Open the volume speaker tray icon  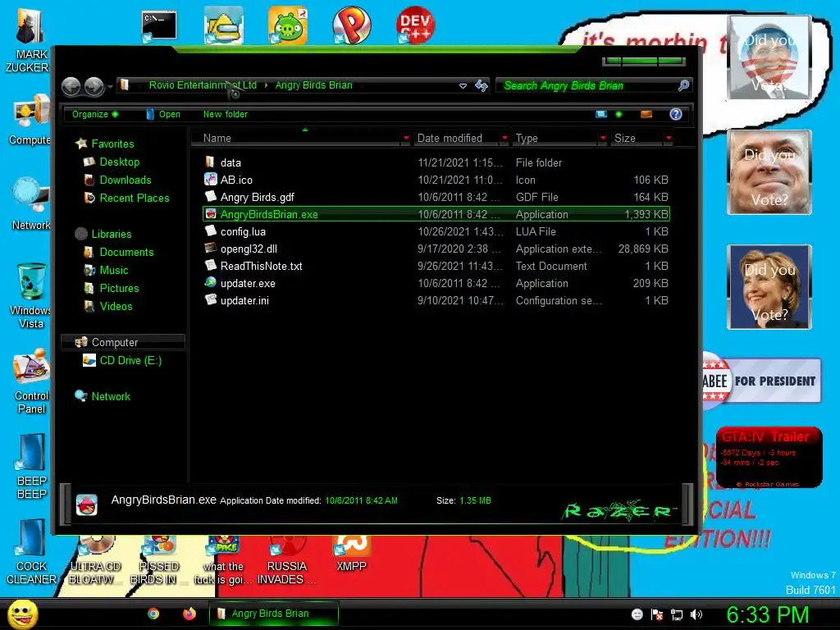[696, 614]
